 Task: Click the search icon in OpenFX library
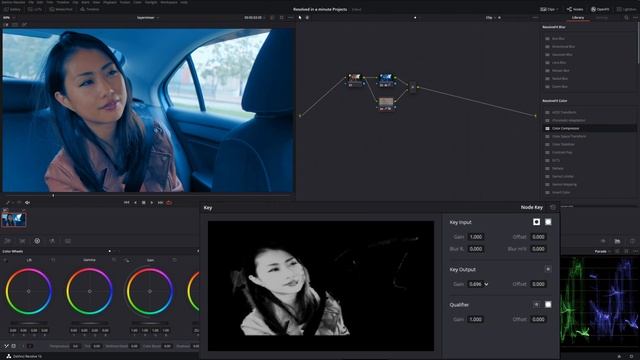pos(626,18)
